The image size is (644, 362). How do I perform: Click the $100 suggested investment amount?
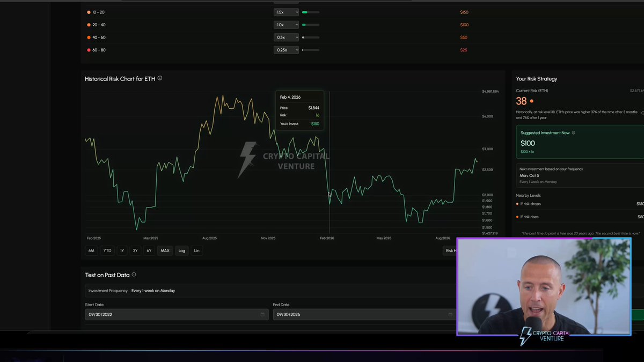pyautogui.click(x=528, y=143)
